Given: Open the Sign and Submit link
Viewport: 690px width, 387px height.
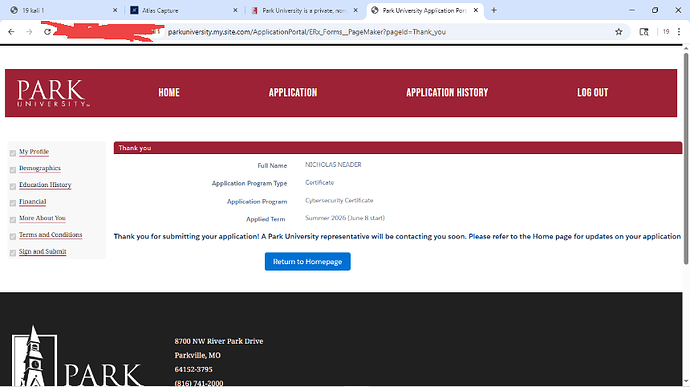Looking at the screenshot, I should (x=43, y=251).
